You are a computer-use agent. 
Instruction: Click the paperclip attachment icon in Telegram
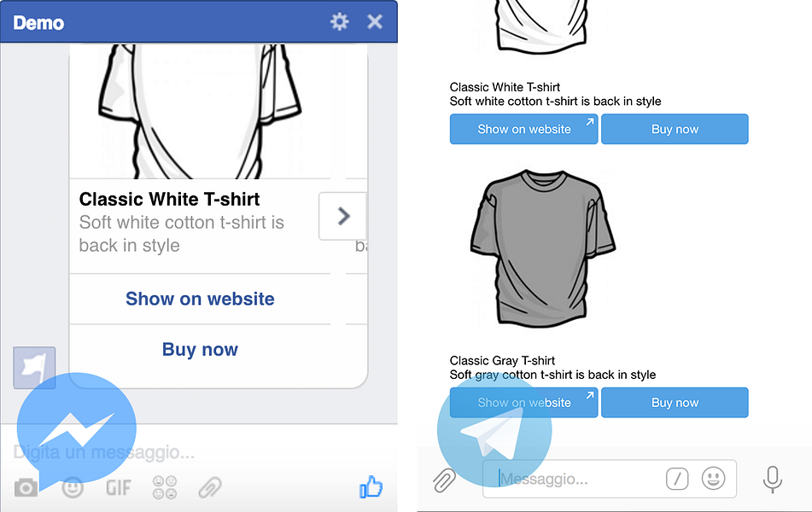tap(444, 480)
